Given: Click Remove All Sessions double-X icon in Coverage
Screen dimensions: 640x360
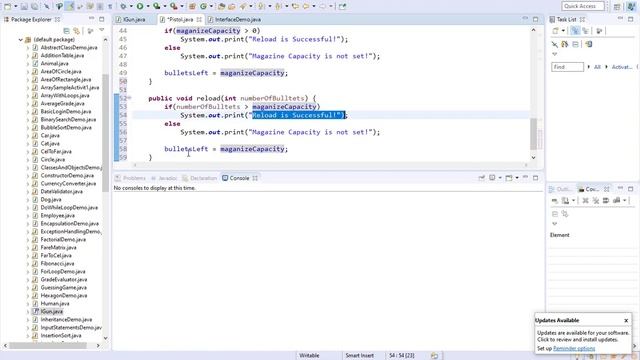Looking at the screenshot, I should (x=596, y=200).
